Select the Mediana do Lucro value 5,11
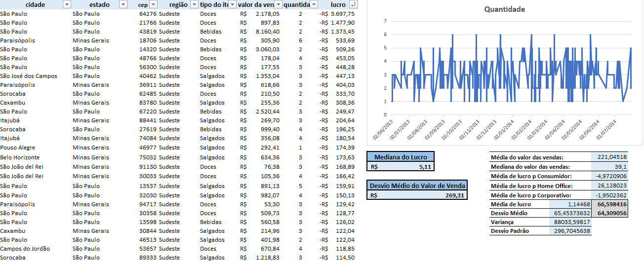This screenshot has width=644, height=262. click(400, 166)
